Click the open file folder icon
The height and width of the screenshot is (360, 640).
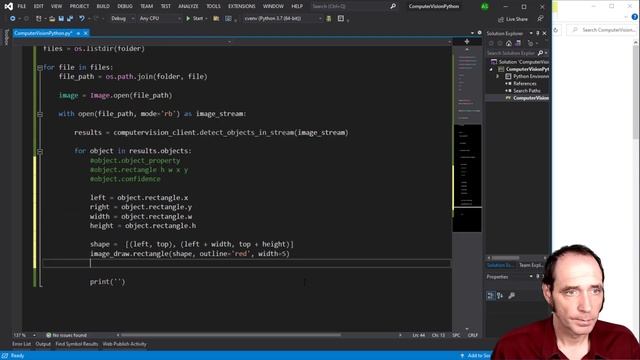click(52, 18)
